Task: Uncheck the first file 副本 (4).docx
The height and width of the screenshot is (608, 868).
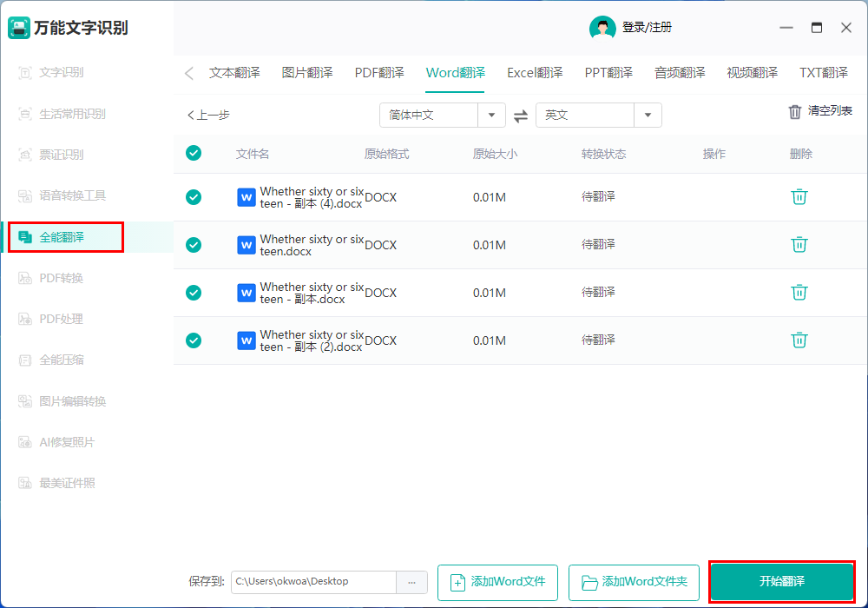Action: coord(194,197)
